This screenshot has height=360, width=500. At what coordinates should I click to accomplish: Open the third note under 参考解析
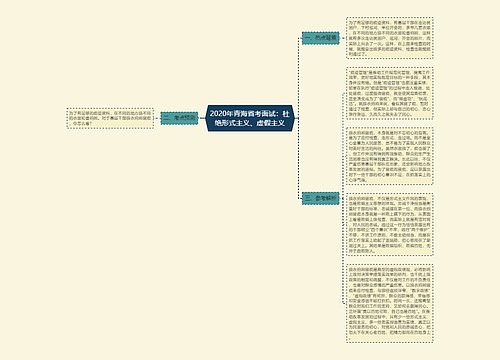[390, 224]
